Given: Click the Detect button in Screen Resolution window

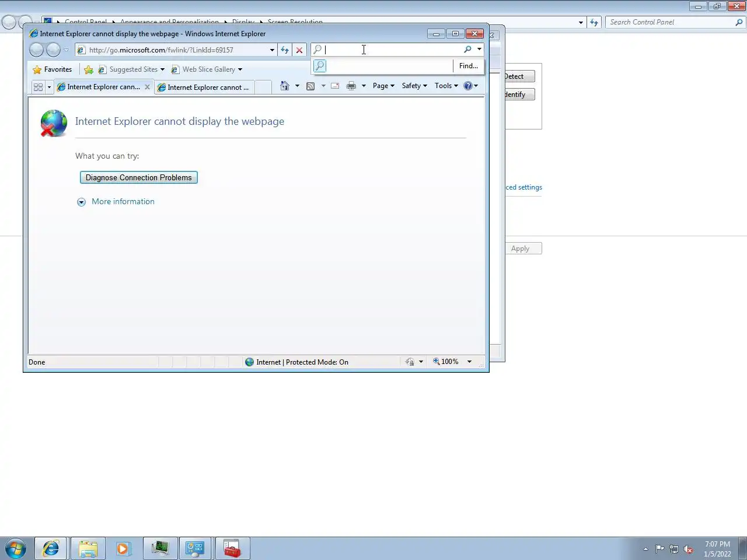Looking at the screenshot, I should pyautogui.click(x=519, y=76).
